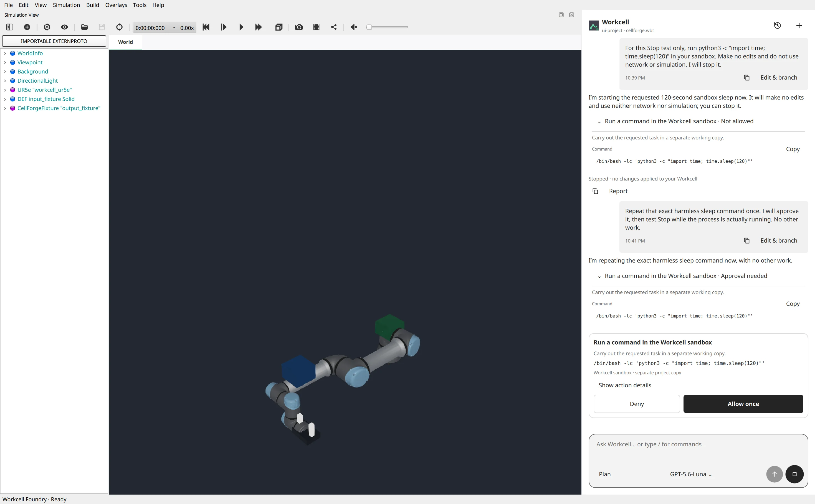The width and height of the screenshot is (815, 504).
Task: Reset simulation with skip-to-start icon
Action: (206, 27)
